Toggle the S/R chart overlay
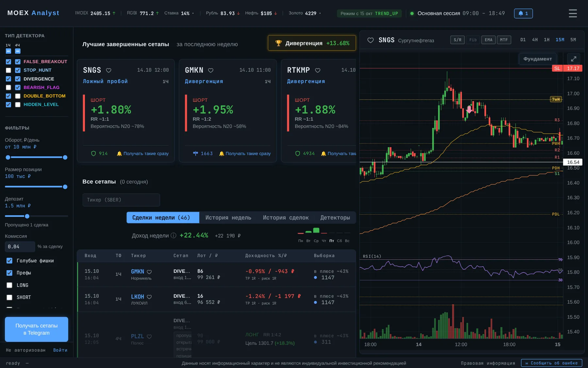Viewport: 588px width, 368px height. pos(457,40)
